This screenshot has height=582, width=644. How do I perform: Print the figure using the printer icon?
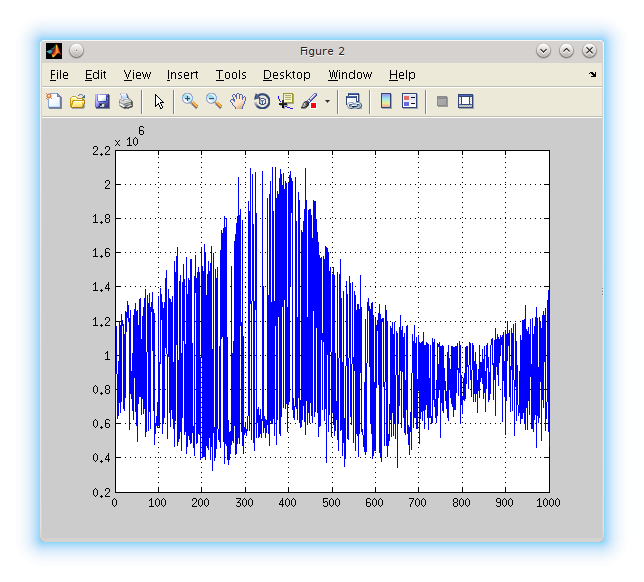coord(126,101)
